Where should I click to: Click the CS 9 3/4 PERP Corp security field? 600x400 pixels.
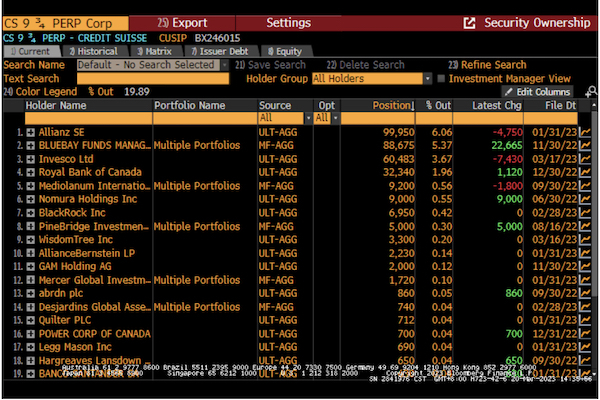(x=66, y=23)
